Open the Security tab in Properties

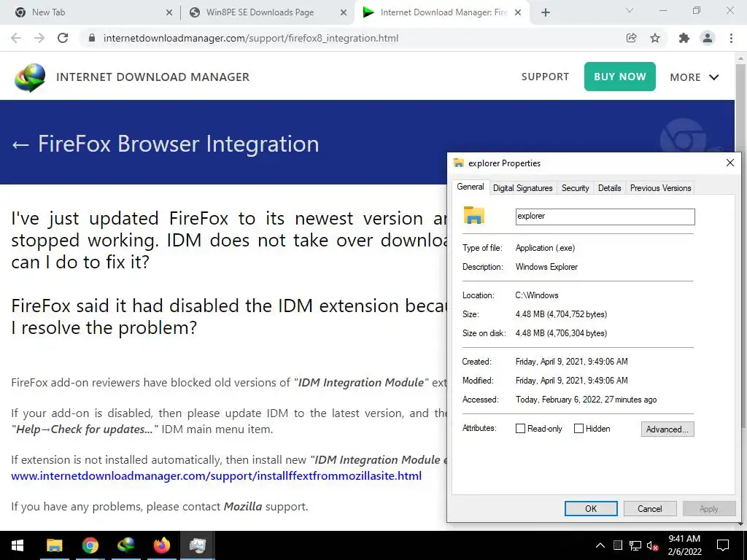[575, 188]
